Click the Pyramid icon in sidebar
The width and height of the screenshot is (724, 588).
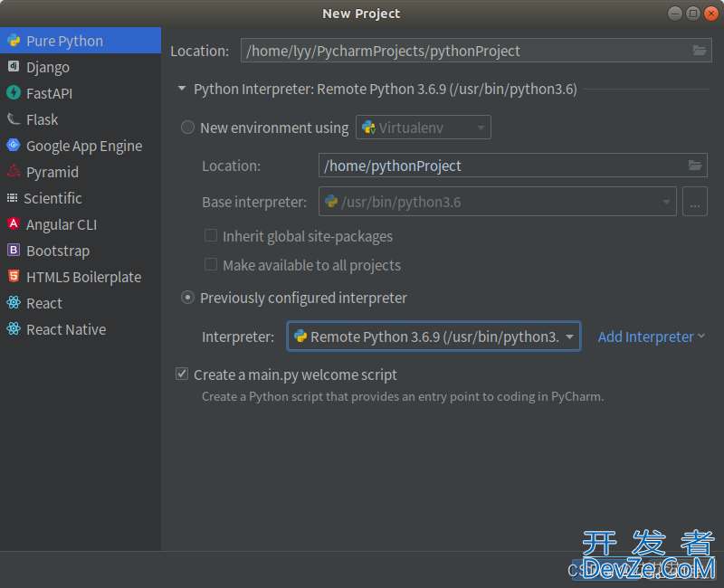pyautogui.click(x=14, y=171)
